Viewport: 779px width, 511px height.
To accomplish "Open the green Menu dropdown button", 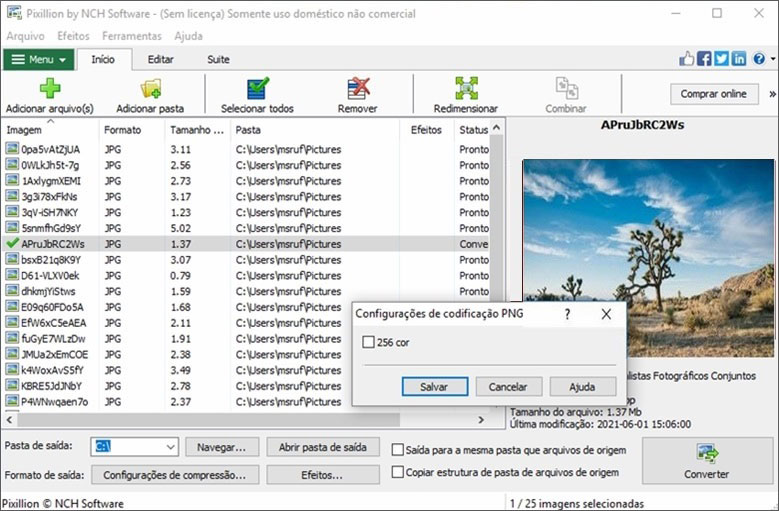I will pyautogui.click(x=39, y=60).
